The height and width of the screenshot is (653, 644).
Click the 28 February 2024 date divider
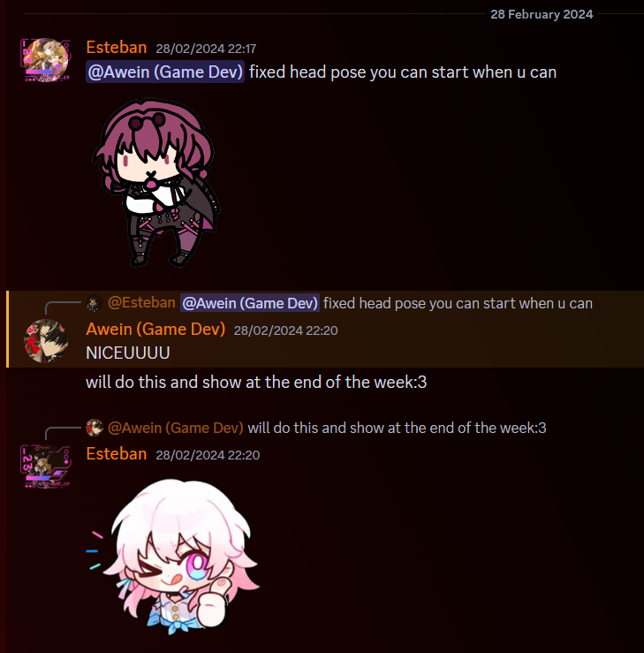pos(542,14)
